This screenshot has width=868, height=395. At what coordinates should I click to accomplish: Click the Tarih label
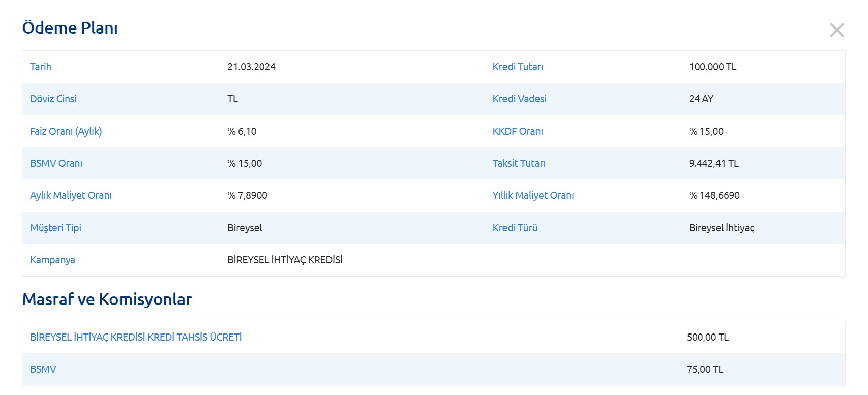[41, 67]
